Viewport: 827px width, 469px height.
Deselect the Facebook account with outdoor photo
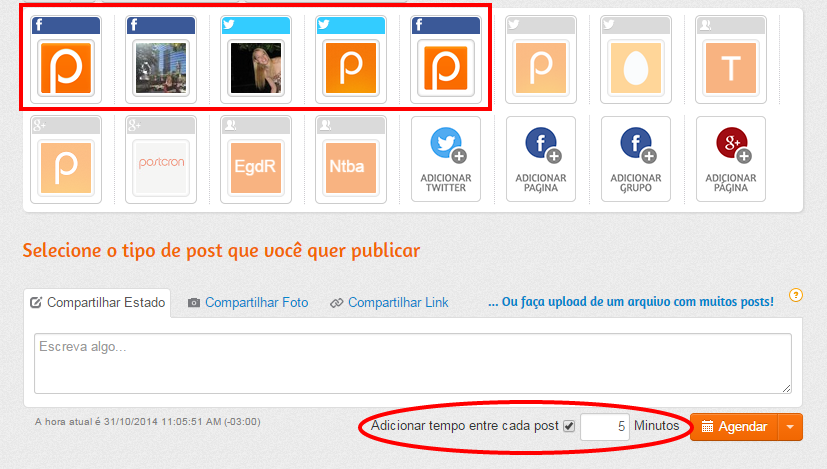(160, 67)
